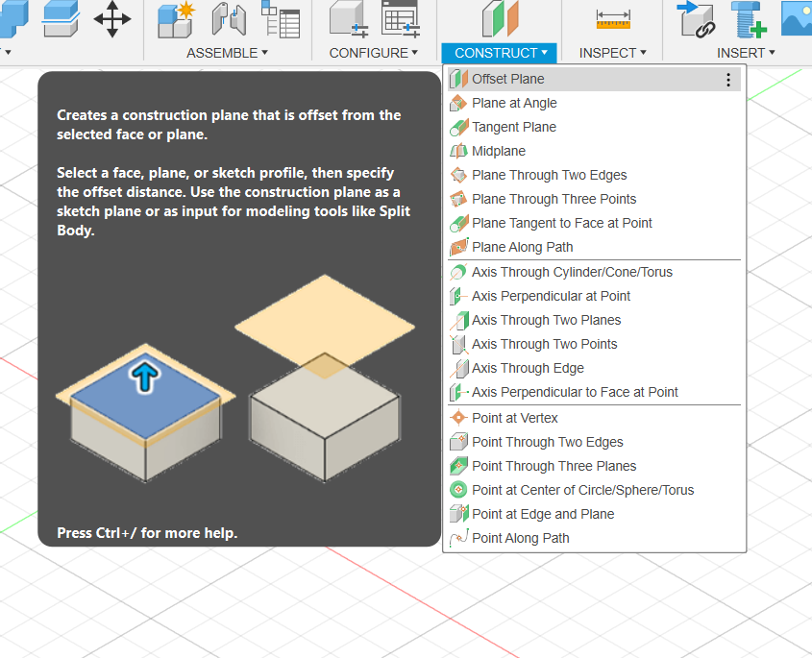Pick Axis Through Two Planes
This screenshot has width=812, height=658.
[594, 320]
